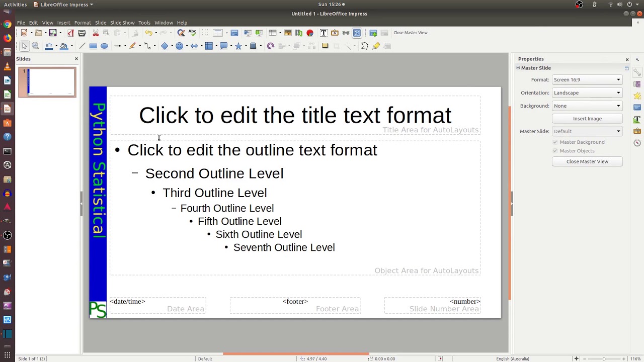Open the Orientation dropdown showing Landscape
The height and width of the screenshot is (362, 644).
coord(587,93)
